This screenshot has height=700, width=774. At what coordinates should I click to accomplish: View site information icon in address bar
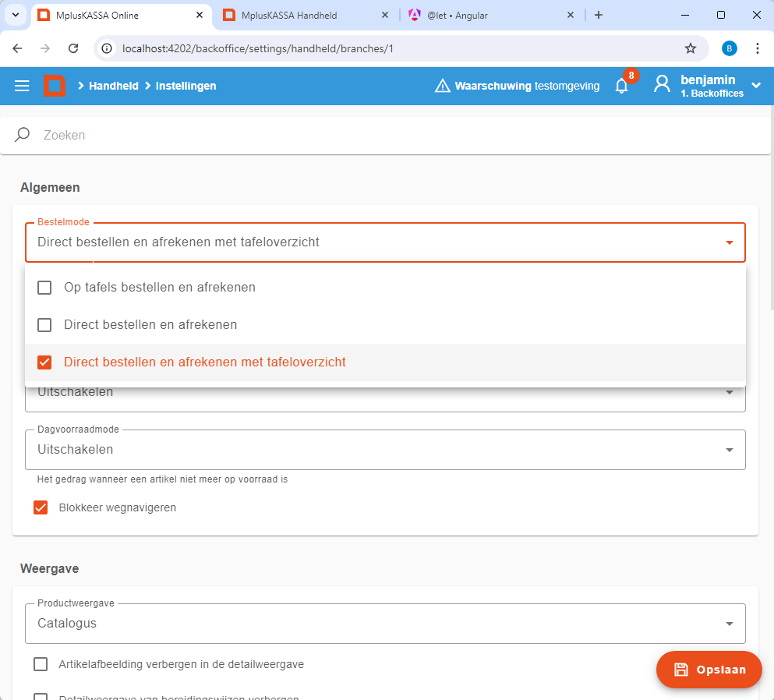pyautogui.click(x=107, y=48)
